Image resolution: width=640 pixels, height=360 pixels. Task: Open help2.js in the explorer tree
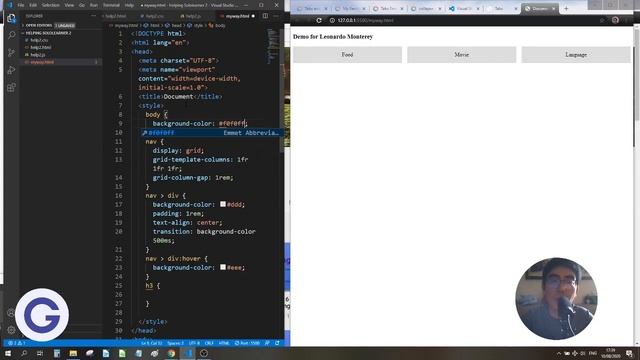click(38, 55)
